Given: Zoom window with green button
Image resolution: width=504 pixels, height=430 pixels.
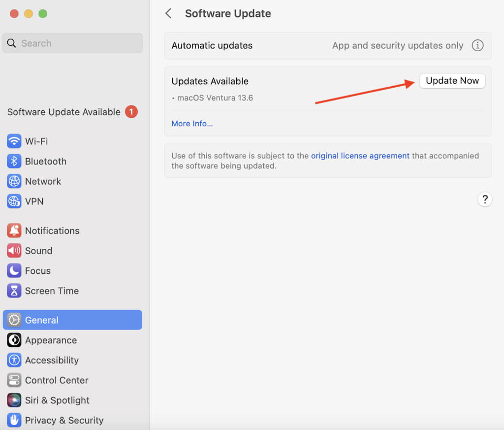Looking at the screenshot, I should pos(43,13).
